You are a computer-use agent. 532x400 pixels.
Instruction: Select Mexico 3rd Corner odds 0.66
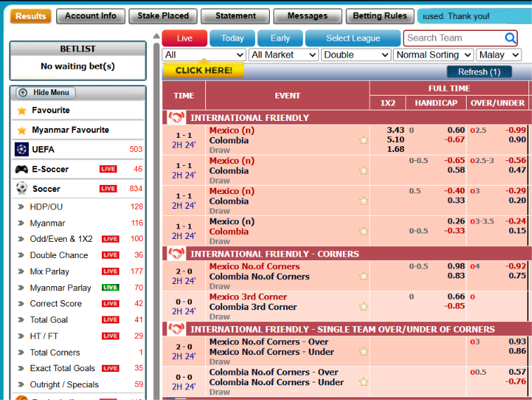point(456,297)
